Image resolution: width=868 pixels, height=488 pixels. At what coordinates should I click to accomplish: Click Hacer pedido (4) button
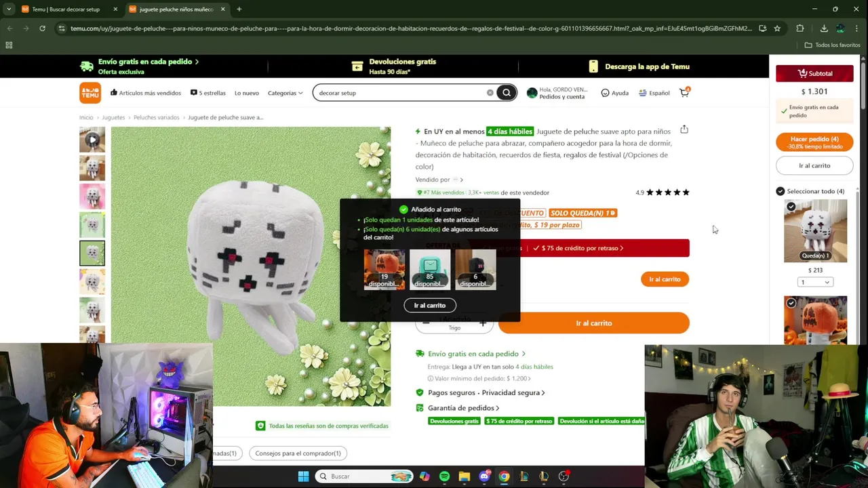tap(814, 142)
